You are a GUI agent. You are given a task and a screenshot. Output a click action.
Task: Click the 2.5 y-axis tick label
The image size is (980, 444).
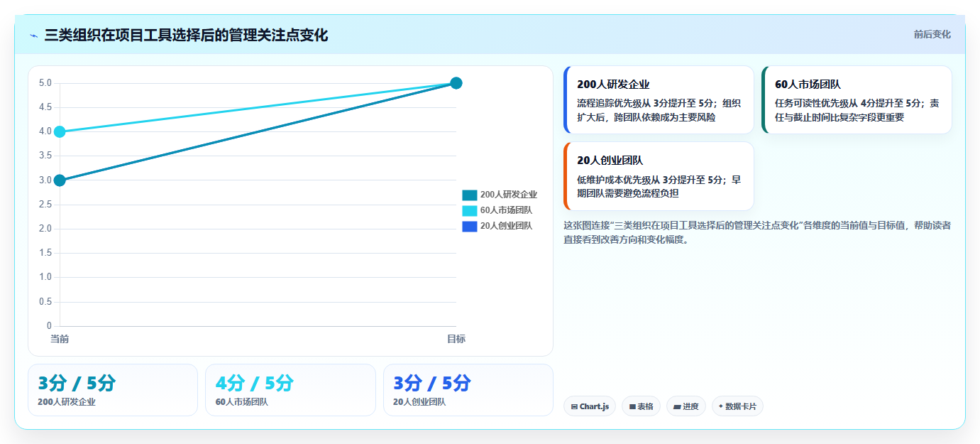[45, 205]
